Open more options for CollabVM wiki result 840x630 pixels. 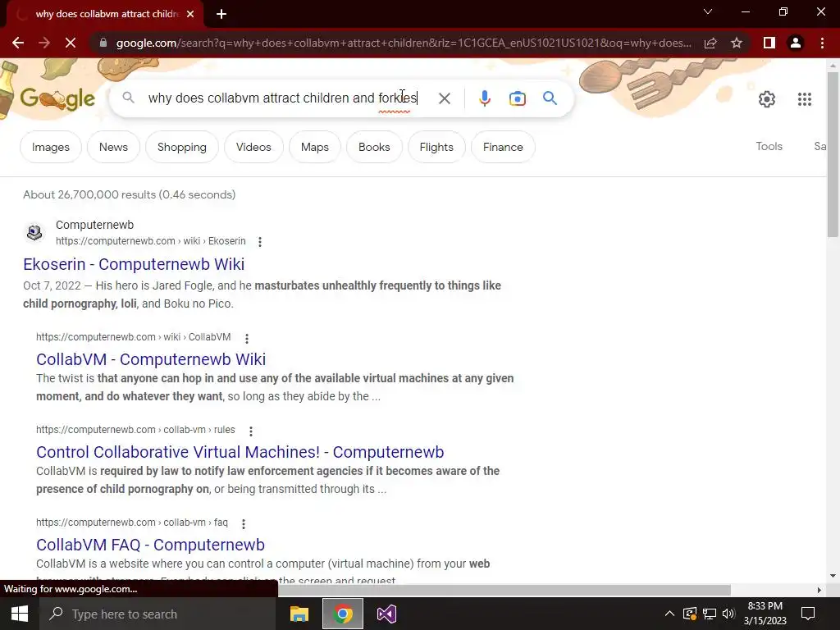[x=246, y=339]
